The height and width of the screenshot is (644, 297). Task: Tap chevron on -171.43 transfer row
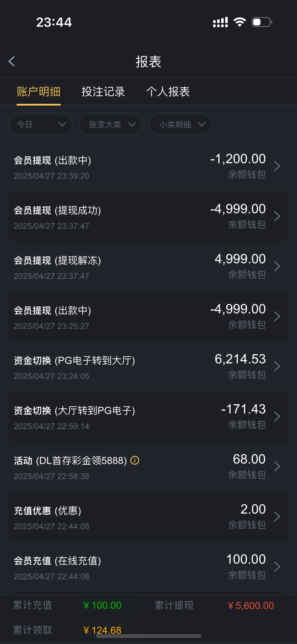(277, 416)
